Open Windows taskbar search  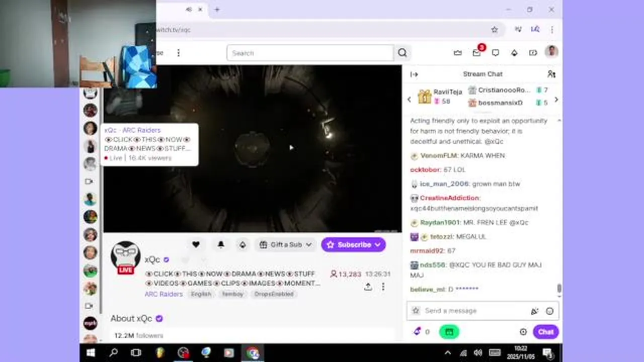point(114,352)
